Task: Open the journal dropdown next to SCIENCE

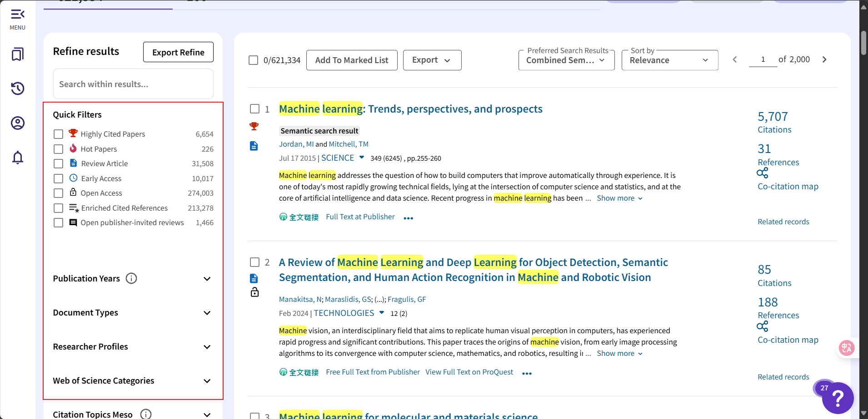Action: coord(361,158)
